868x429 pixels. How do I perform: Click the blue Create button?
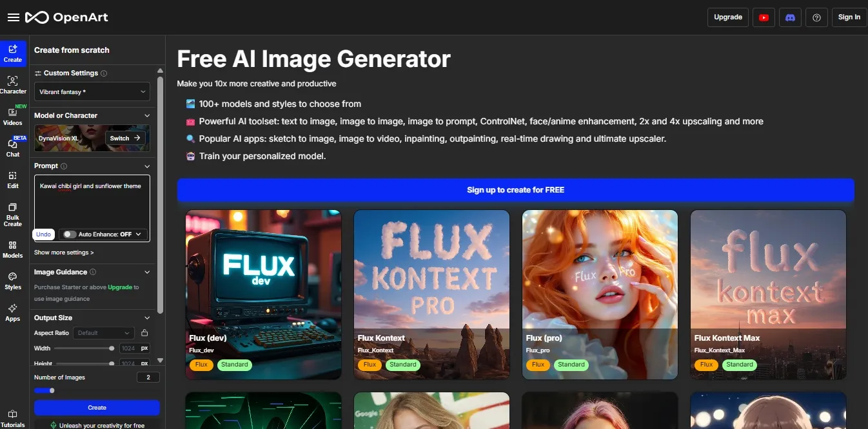[x=97, y=408]
